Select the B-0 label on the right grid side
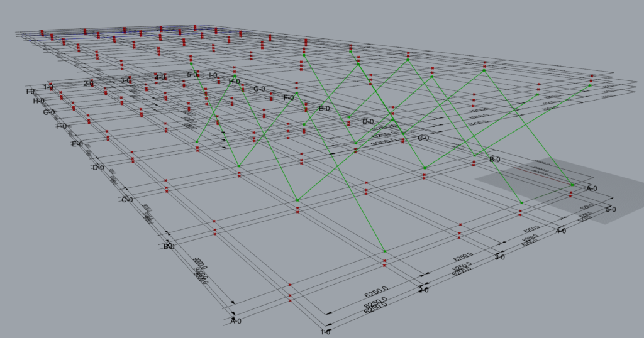 tap(495, 160)
